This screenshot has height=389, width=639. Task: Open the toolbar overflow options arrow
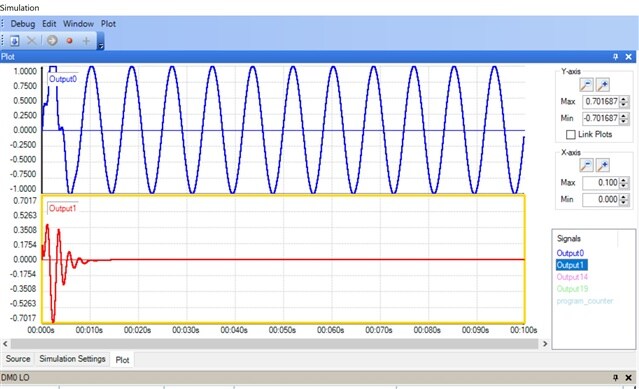101,41
